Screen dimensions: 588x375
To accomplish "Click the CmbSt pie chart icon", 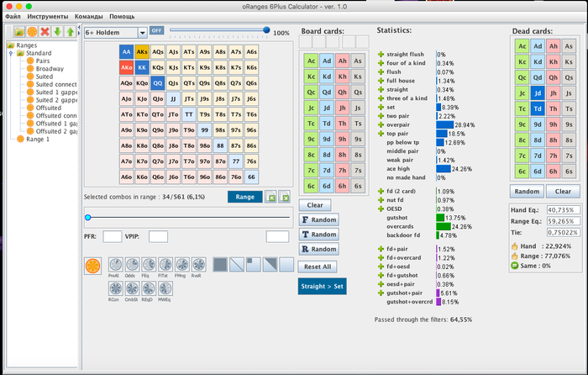I will (132, 288).
